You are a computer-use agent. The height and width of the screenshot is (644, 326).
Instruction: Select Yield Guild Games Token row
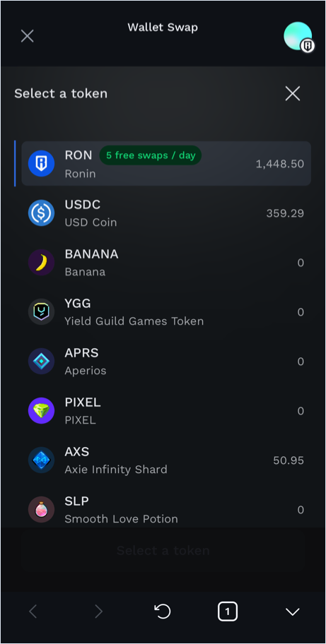[x=166, y=312]
